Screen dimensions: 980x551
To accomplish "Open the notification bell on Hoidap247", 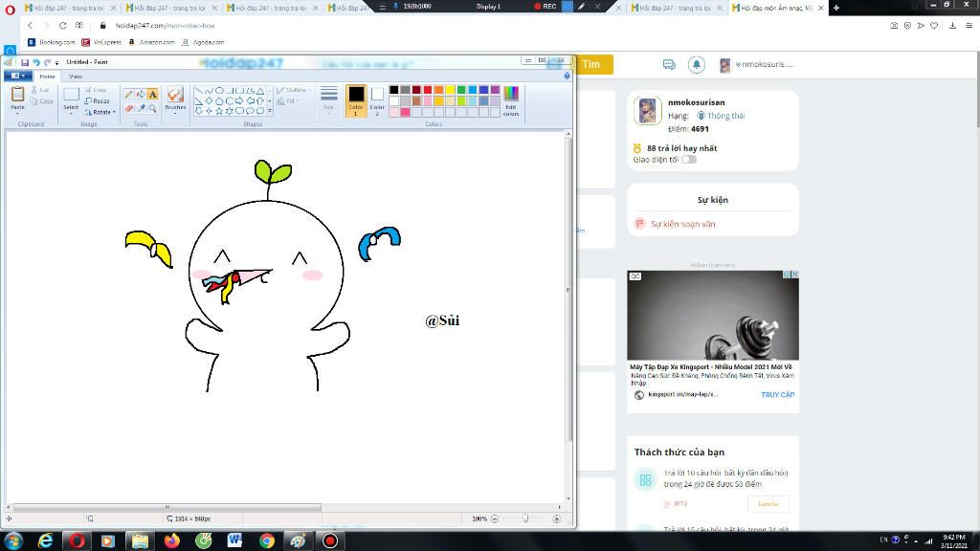I will click(x=697, y=64).
